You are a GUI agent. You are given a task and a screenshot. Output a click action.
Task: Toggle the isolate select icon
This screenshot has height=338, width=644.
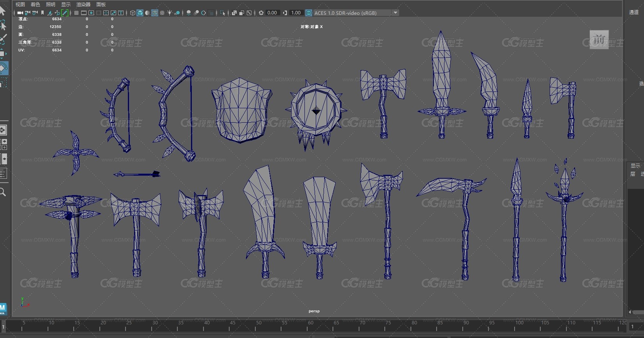(223, 13)
